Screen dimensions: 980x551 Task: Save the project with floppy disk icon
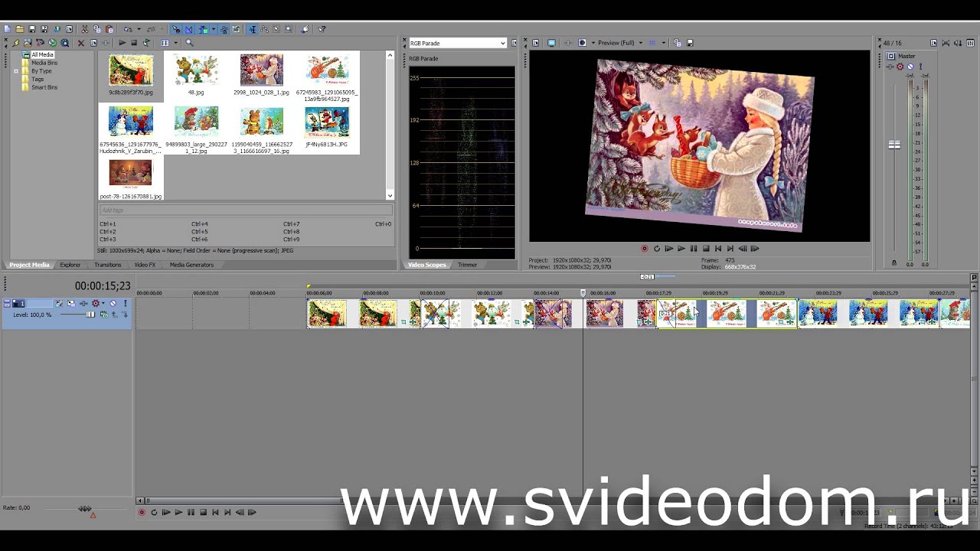(x=32, y=29)
